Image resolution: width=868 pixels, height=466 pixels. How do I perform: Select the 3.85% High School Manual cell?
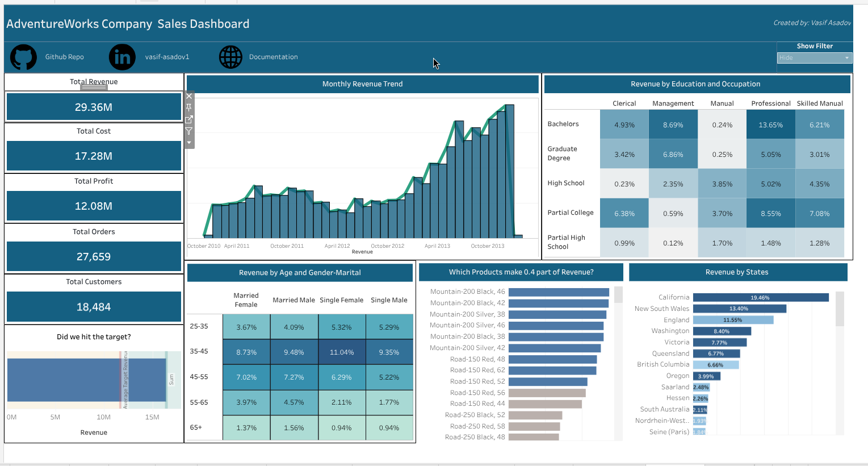[x=722, y=184]
